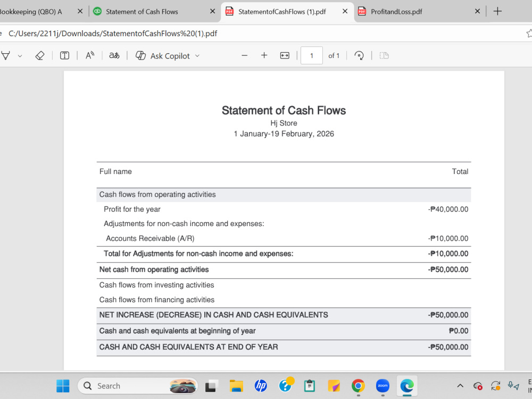The width and height of the screenshot is (532, 399).
Task: Open a new browser tab
Action: click(x=497, y=11)
